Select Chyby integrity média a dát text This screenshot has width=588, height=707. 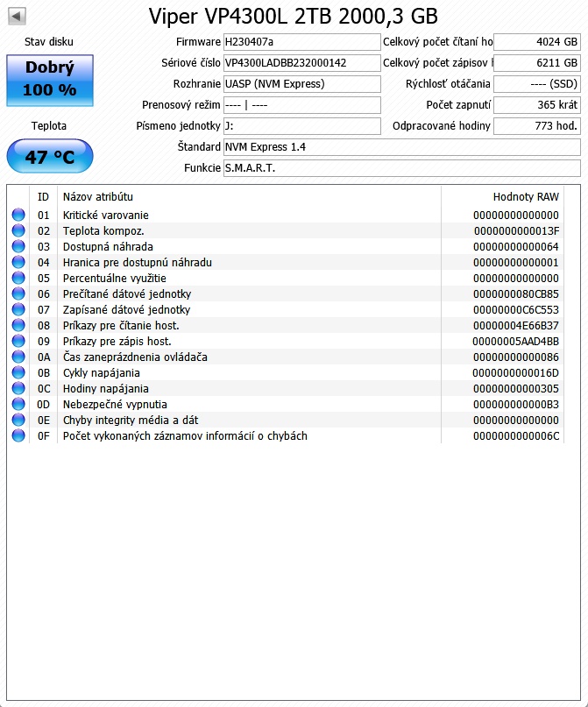tap(131, 421)
